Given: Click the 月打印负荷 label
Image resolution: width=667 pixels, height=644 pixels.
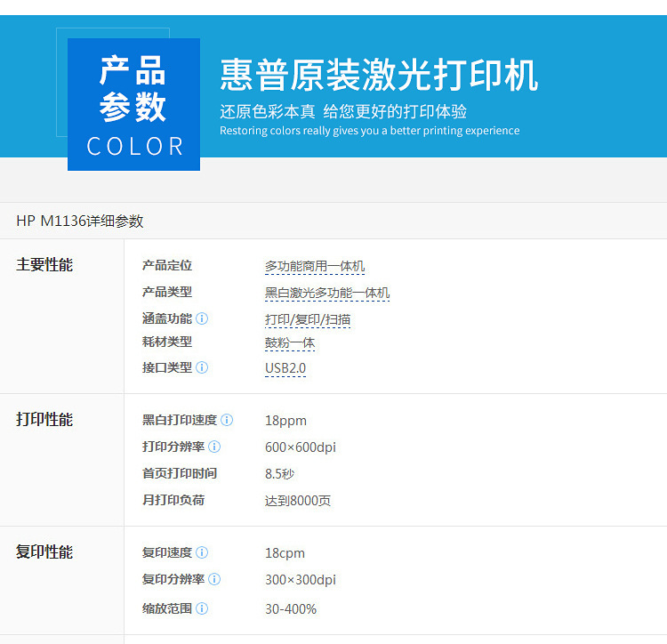Looking at the screenshot, I should pos(173,500).
